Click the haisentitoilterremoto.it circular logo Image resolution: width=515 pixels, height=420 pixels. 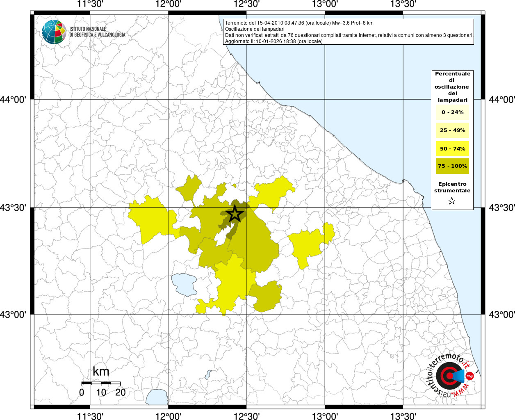tap(449, 376)
